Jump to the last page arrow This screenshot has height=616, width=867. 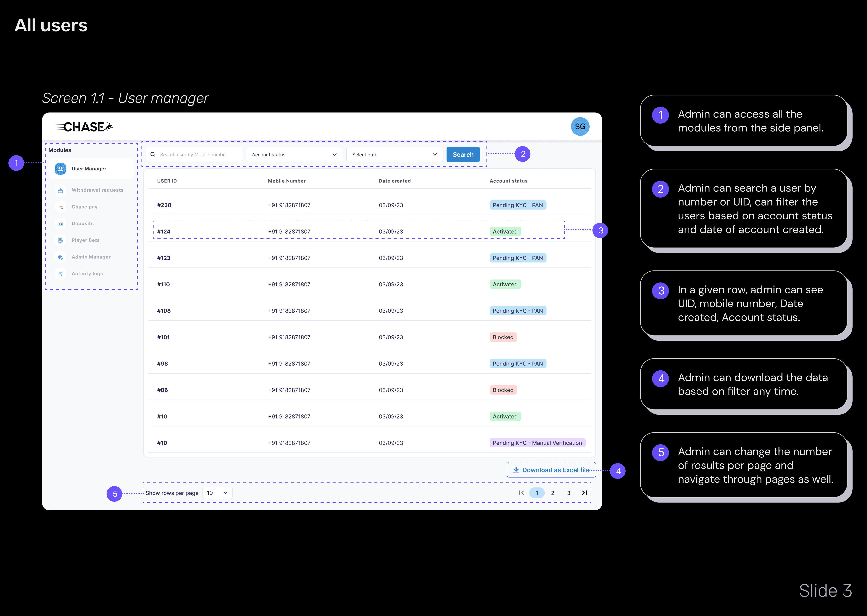585,493
